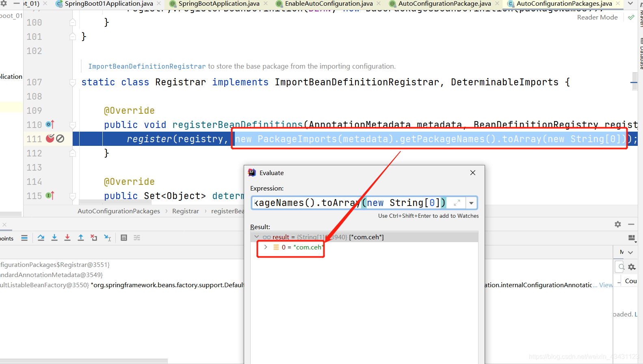Image resolution: width=643 pixels, height=364 pixels.
Task: Close the SpringBoot01Application.java tab
Action: pyautogui.click(x=159, y=4)
